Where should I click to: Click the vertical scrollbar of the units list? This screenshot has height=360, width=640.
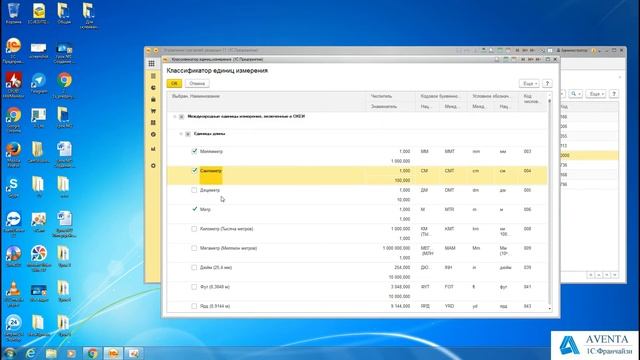[x=550, y=202]
